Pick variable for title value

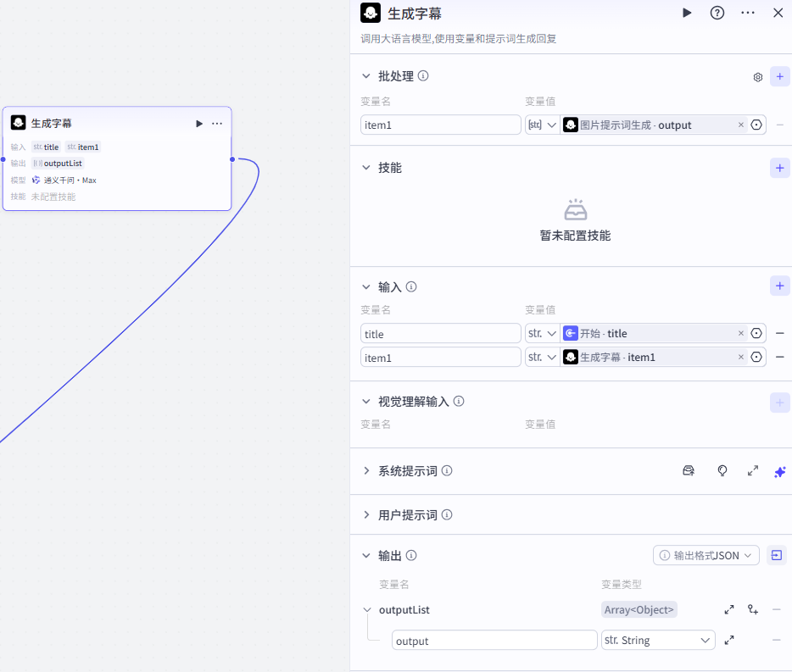coord(756,333)
